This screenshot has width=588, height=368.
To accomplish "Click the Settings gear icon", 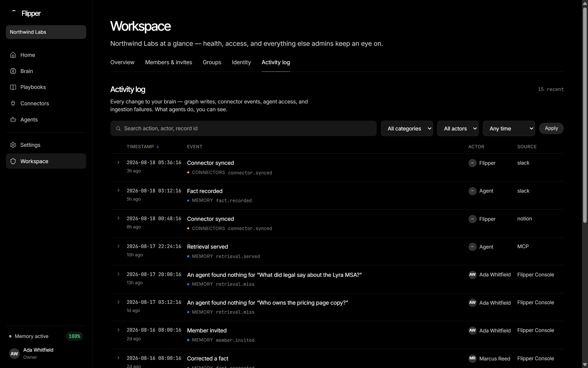I will [13, 145].
